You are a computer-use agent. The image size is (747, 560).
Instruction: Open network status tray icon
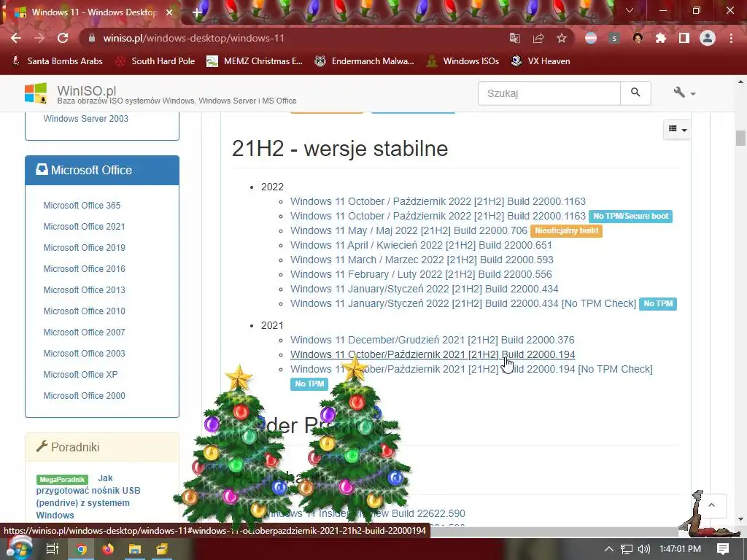coord(627,549)
